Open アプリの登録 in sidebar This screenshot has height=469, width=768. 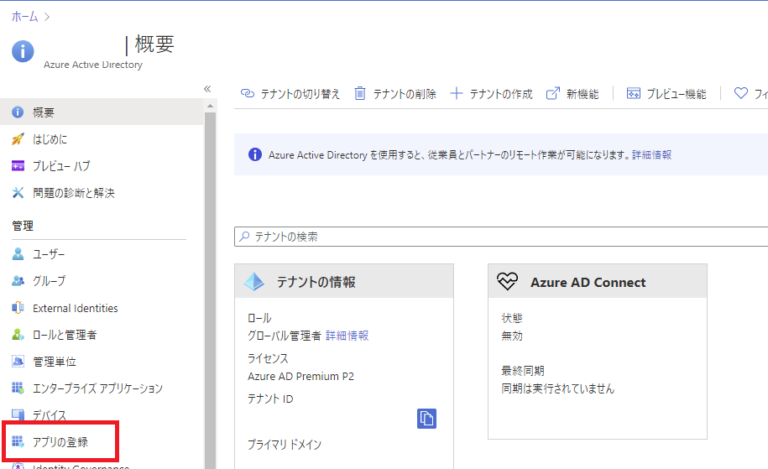coord(60,441)
